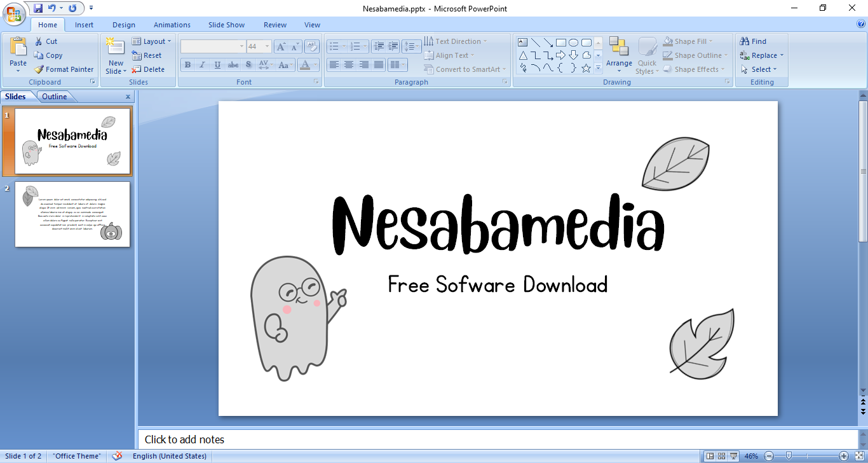
Task: Click the Format Painter brush icon
Action: 39,69
